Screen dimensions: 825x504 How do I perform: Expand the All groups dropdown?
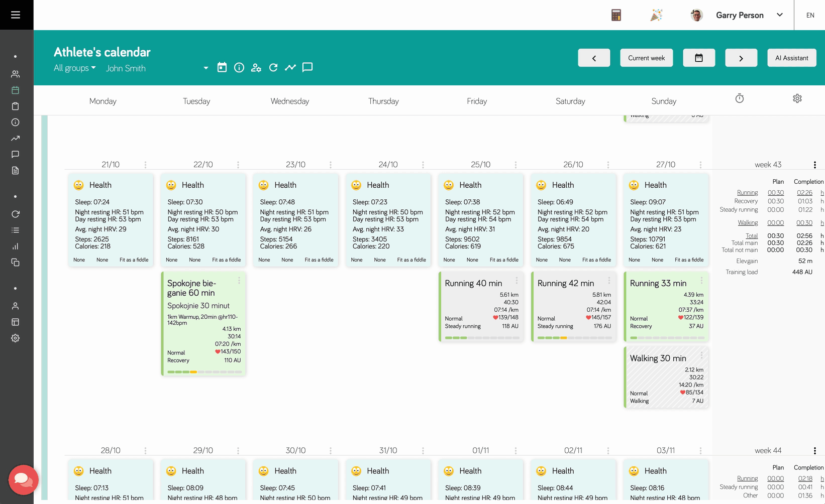75,68
